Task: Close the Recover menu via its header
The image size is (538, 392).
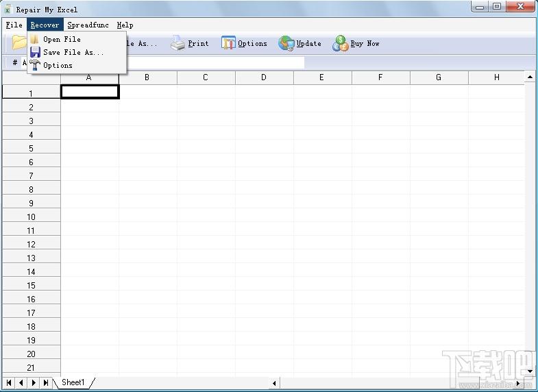Action: click(45, 25)
